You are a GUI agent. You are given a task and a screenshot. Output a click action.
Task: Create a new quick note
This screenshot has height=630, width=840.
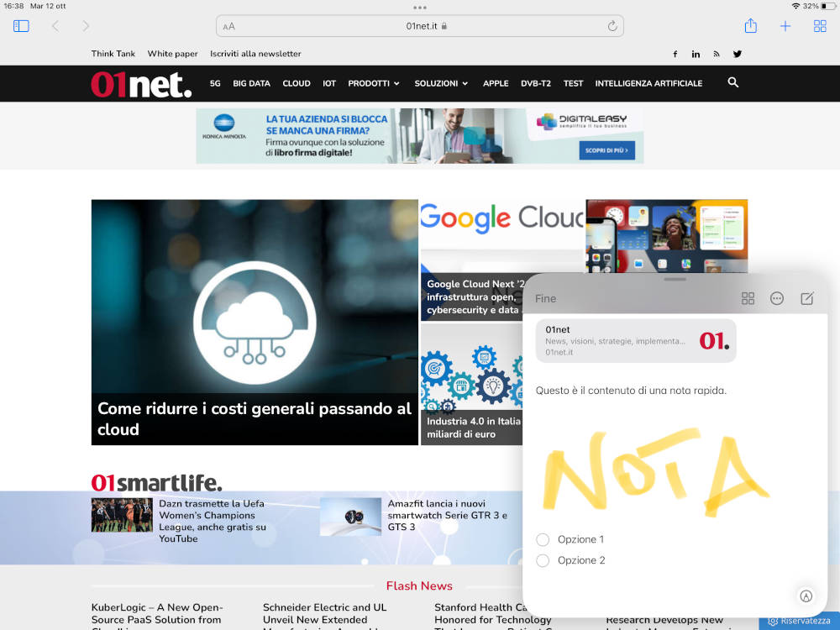point(806,298)
